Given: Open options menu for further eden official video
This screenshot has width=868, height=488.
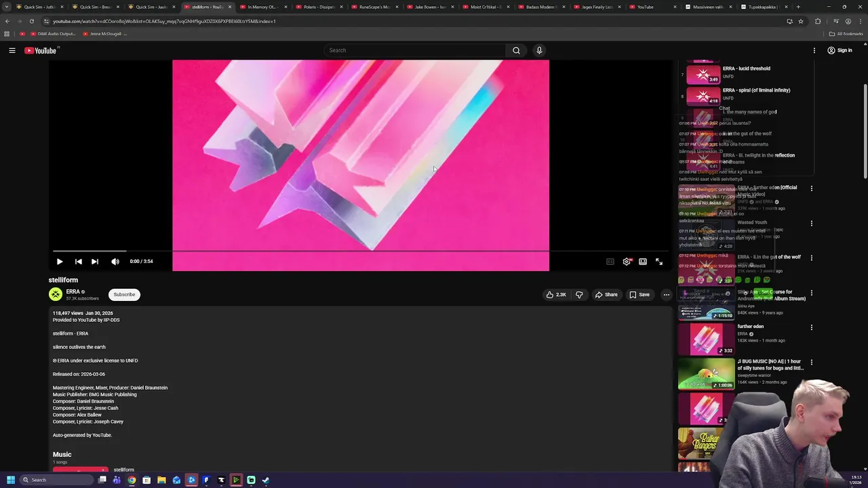Looking at the screenshot, I should tap(812, 188).
